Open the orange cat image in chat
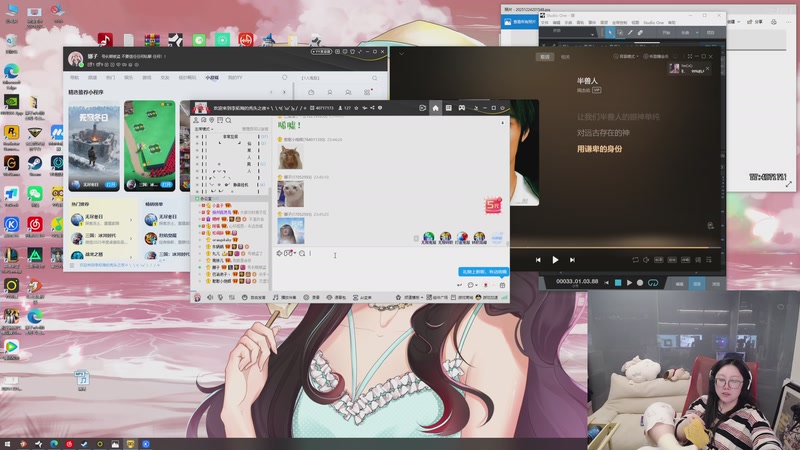The height and width of the screenshot is (450, 800). 290,157
